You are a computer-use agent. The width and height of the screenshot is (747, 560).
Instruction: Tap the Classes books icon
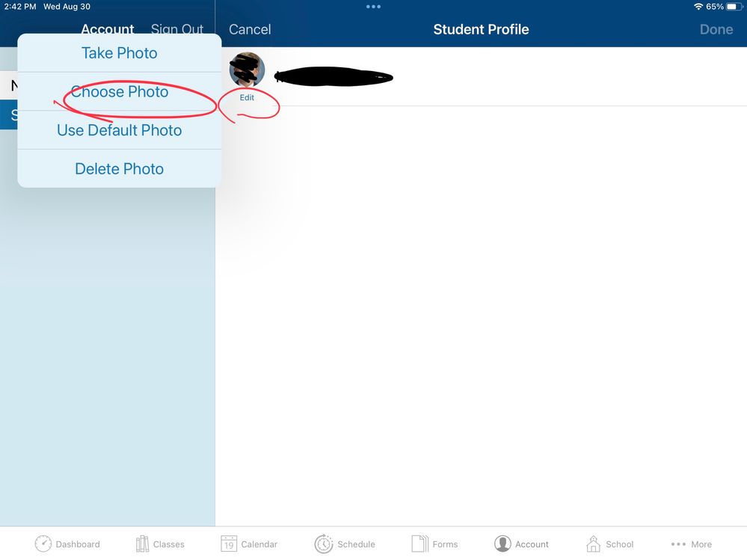pos(142,544)
